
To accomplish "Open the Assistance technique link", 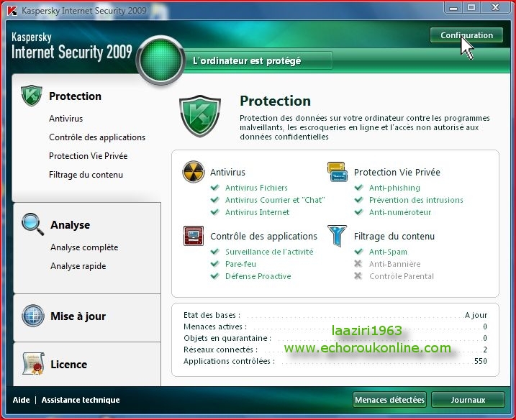I will (81, 400).
